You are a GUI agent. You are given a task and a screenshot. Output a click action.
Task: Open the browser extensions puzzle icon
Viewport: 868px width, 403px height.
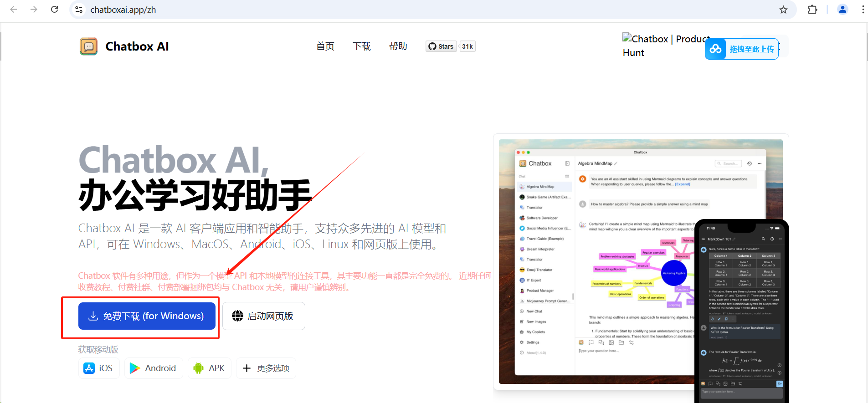(x=812, y=10)
